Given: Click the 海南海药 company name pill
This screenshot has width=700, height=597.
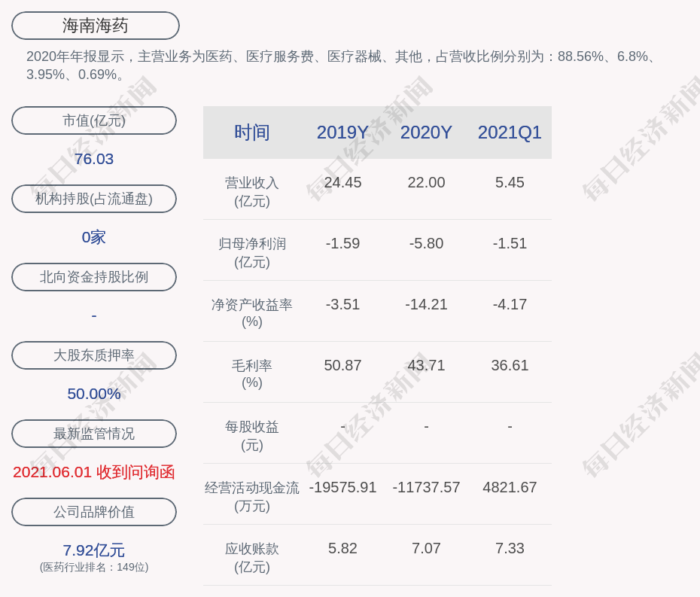Looking at the screenshot, I should (96, 26).
